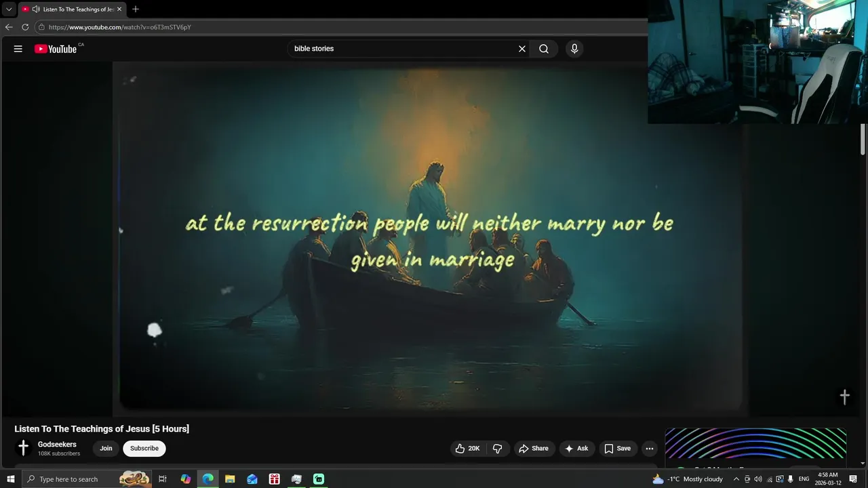
Task: Click the taskbar 'Type here to search' box
Action: [87, 479]
